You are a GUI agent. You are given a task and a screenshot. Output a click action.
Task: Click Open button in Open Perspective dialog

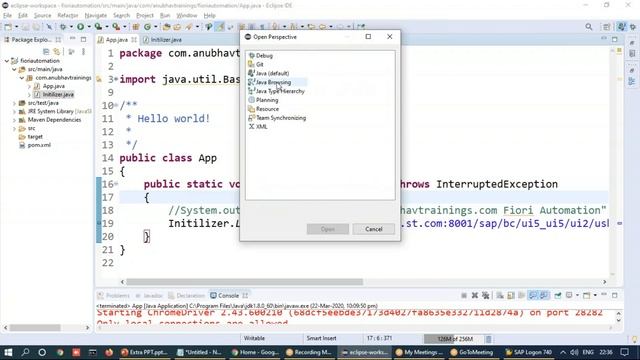(328, 229)
